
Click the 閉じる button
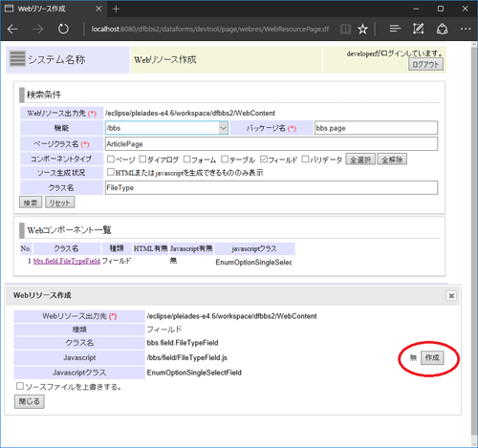pos(30,401)
